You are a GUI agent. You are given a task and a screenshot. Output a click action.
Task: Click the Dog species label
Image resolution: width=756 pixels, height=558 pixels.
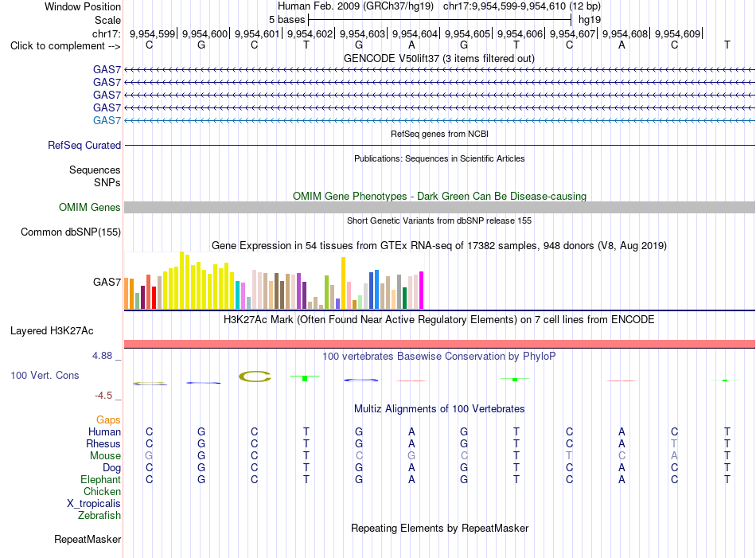click(x=111, y=468)
